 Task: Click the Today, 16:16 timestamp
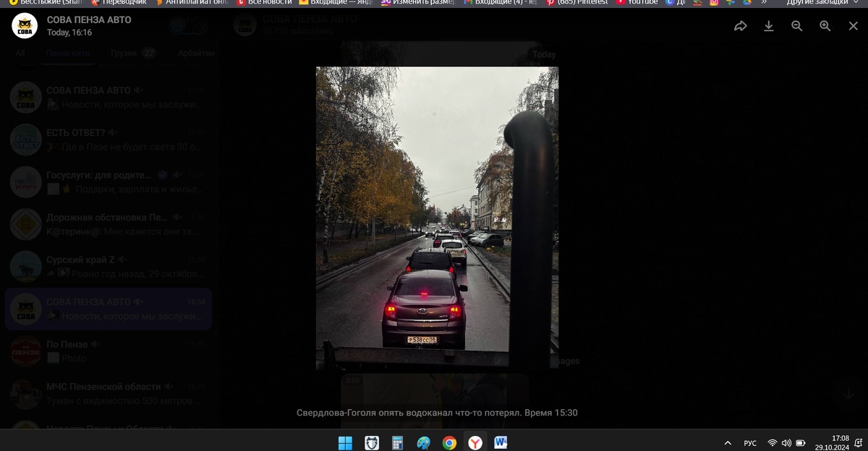tap(69, 33)
